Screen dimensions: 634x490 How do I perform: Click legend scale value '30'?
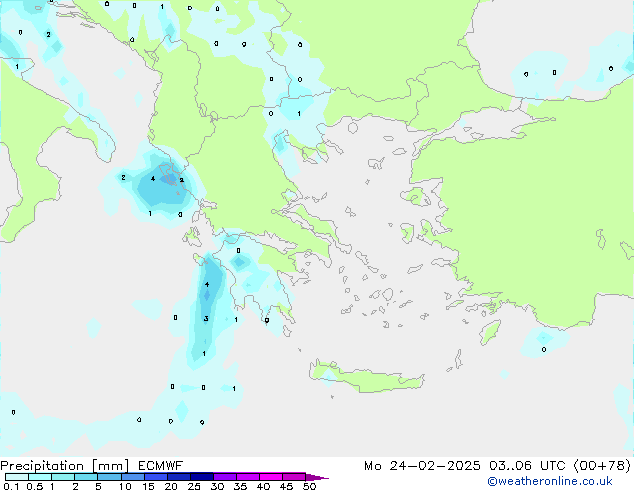[217, 486]
